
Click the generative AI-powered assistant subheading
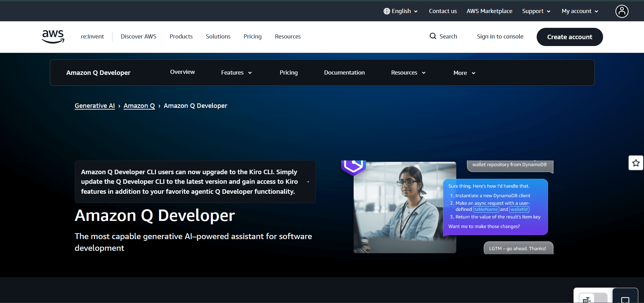tap(193, 242)
